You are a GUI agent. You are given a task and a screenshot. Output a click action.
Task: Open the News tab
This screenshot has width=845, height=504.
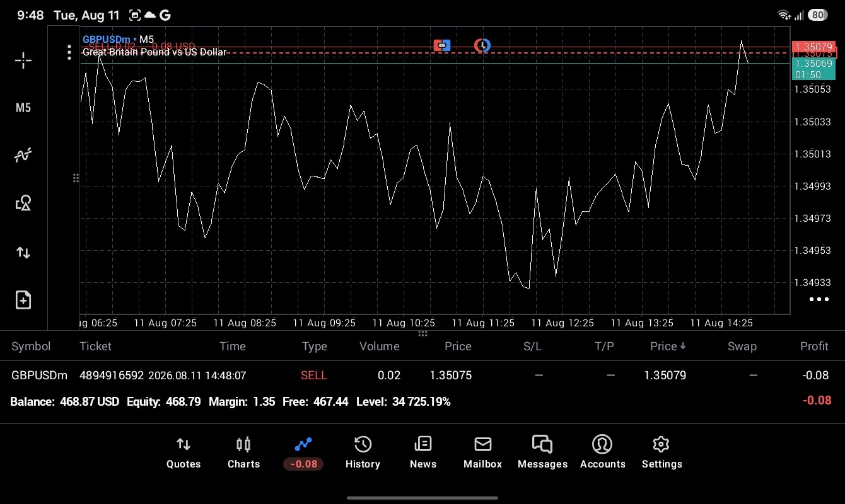tap(423, 453)
